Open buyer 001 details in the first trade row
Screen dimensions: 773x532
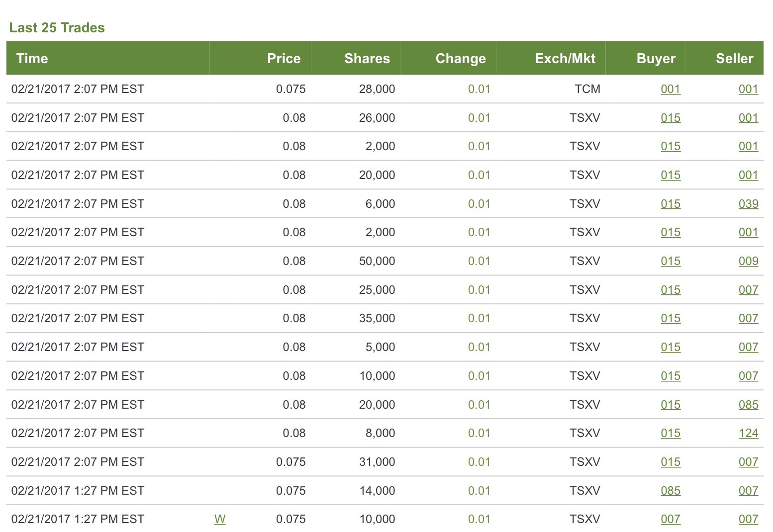tap(671, 89)
